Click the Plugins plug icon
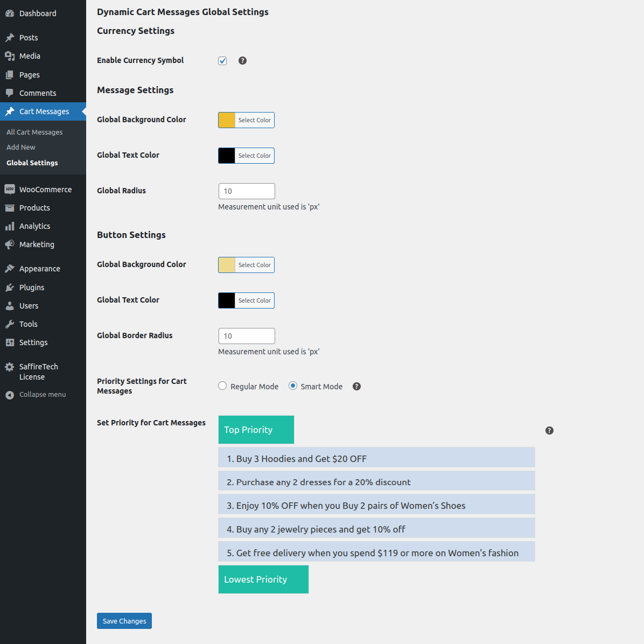The width and height of the screenshot is (644, 644). click(x=10, y=288)
